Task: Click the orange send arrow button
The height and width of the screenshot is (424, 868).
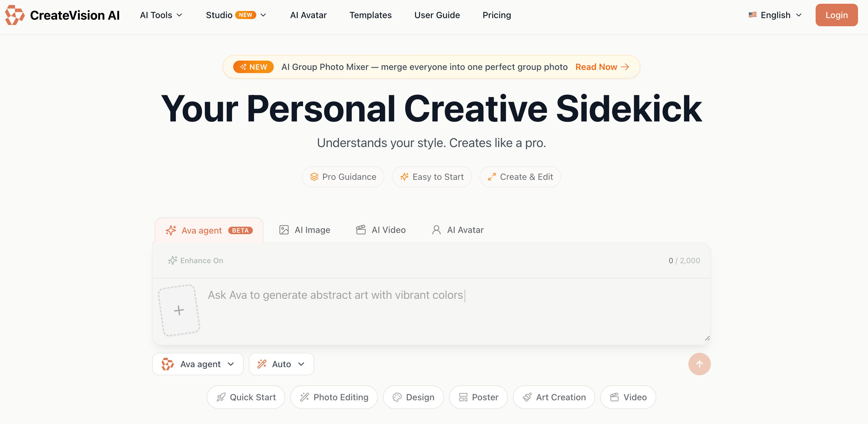Action: (x=699, y=364)
